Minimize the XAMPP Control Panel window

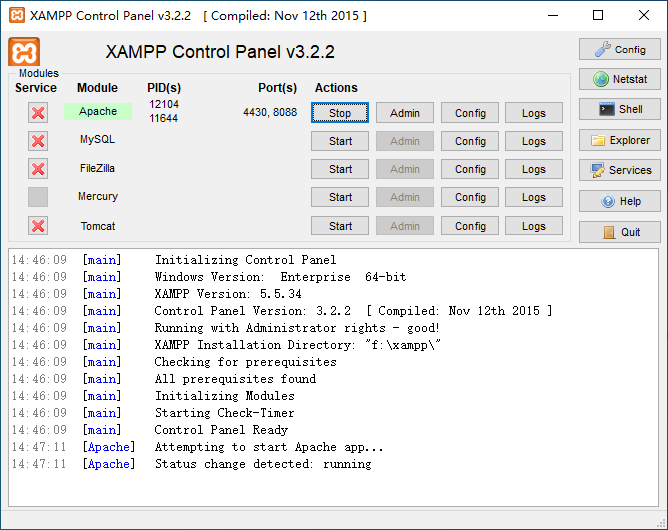(553, 15)
